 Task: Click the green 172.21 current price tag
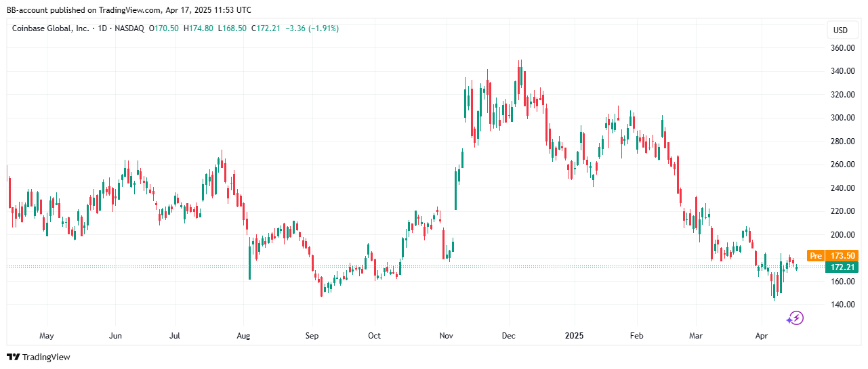(x=844, y=267)
